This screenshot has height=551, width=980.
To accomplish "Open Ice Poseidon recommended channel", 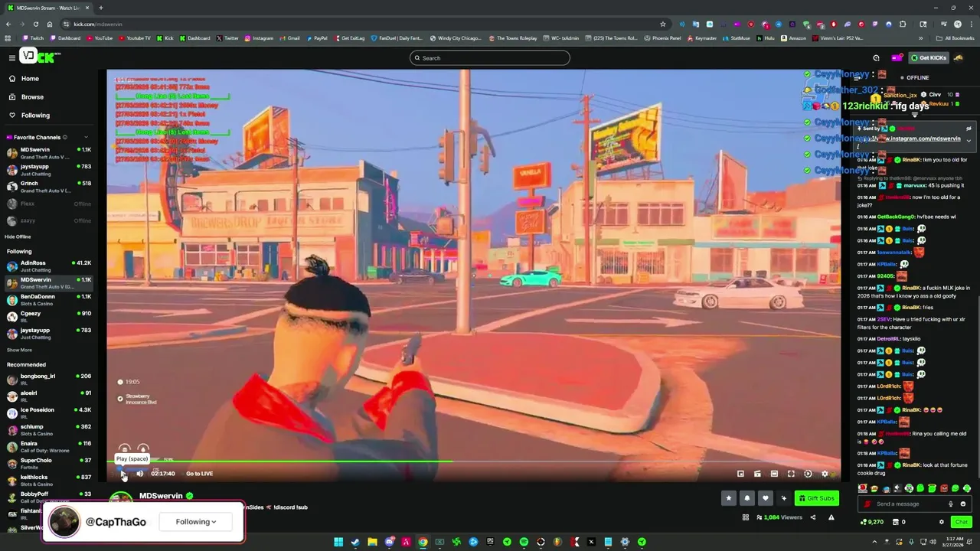I will pyautogui.click(x=48, y=413).
